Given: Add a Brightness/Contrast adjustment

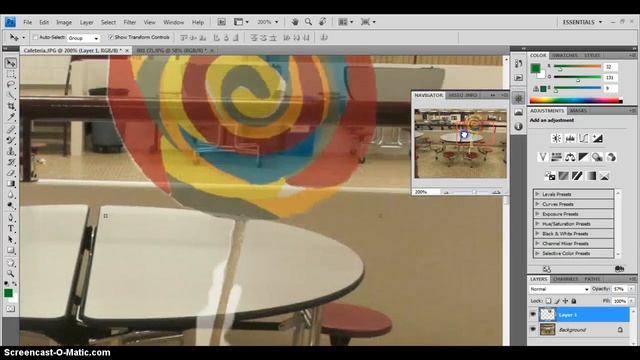Looking at the screenshot, I should click(x=556, y=138).
